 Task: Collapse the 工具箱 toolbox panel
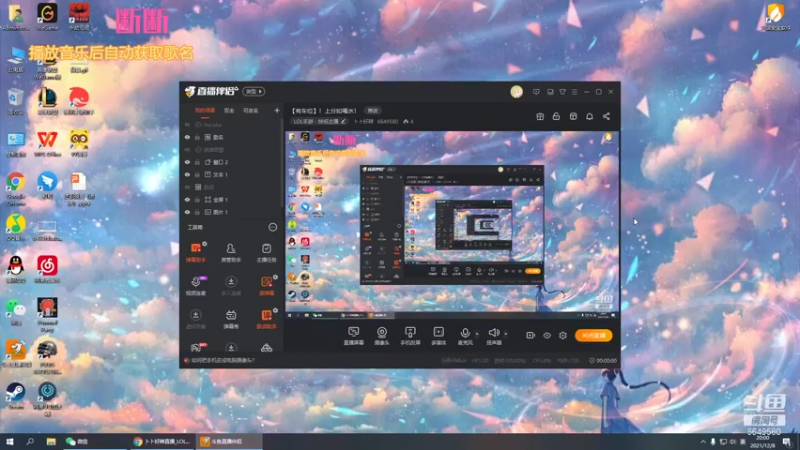point(272,227)
